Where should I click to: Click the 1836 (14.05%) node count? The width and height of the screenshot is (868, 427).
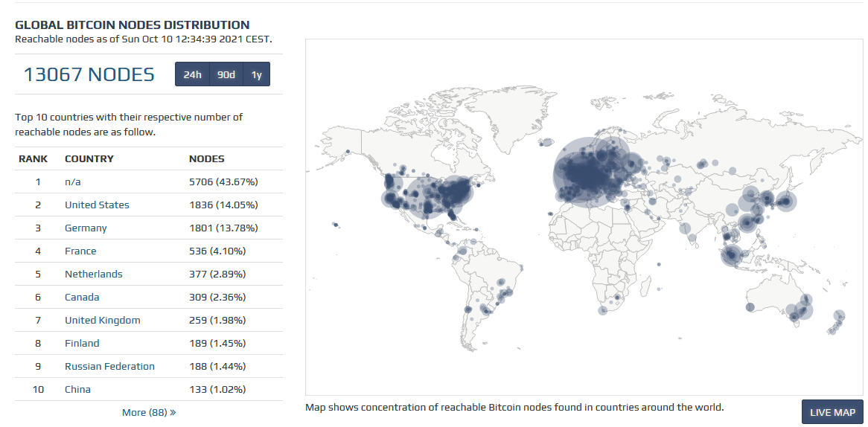pyautogui.click(x=223, y=205)
